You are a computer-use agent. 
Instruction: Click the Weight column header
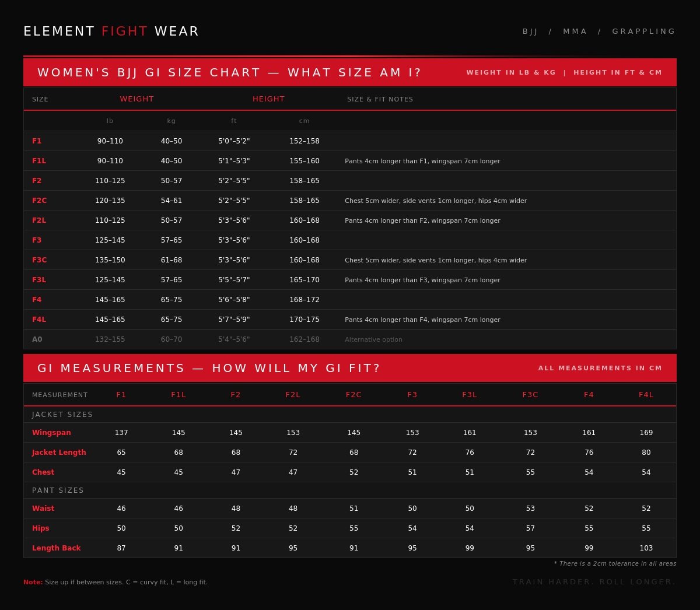point(136,99)
